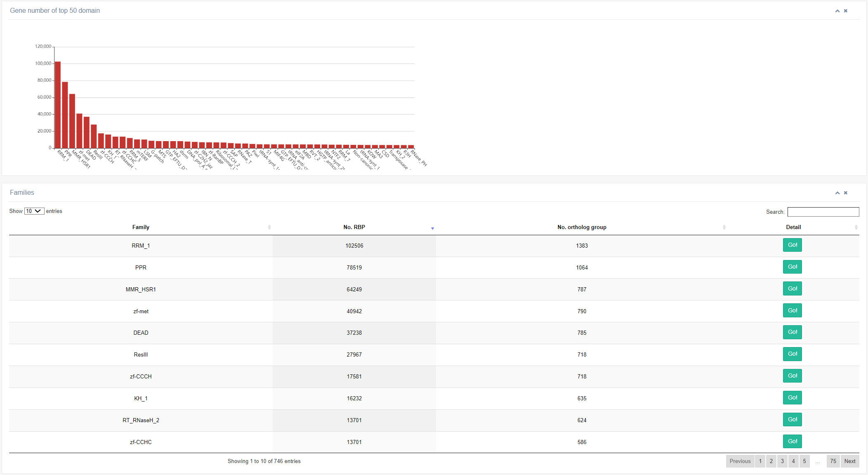Click Go! for zf-CCHC row
868x475 pixels.
click(792, 442)
